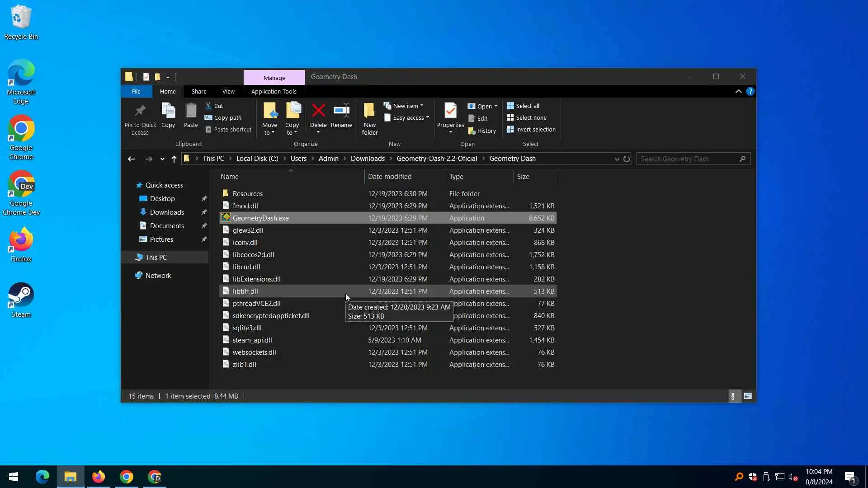The image size is (868, 488).
Task: Collapse the ribbon with chevron arrow
Action: [738, 91]
